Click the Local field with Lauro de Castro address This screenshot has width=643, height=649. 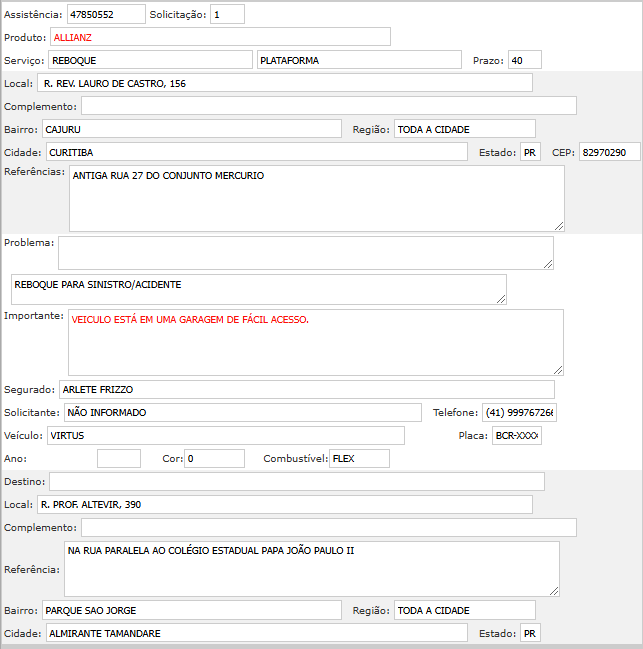(x=285, y=83)
